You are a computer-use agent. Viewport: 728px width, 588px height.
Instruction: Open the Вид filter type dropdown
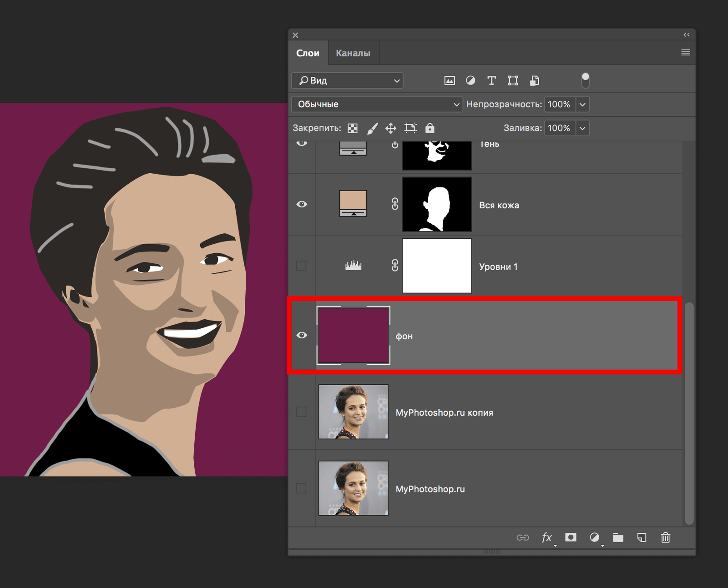(x=347, y=80)
